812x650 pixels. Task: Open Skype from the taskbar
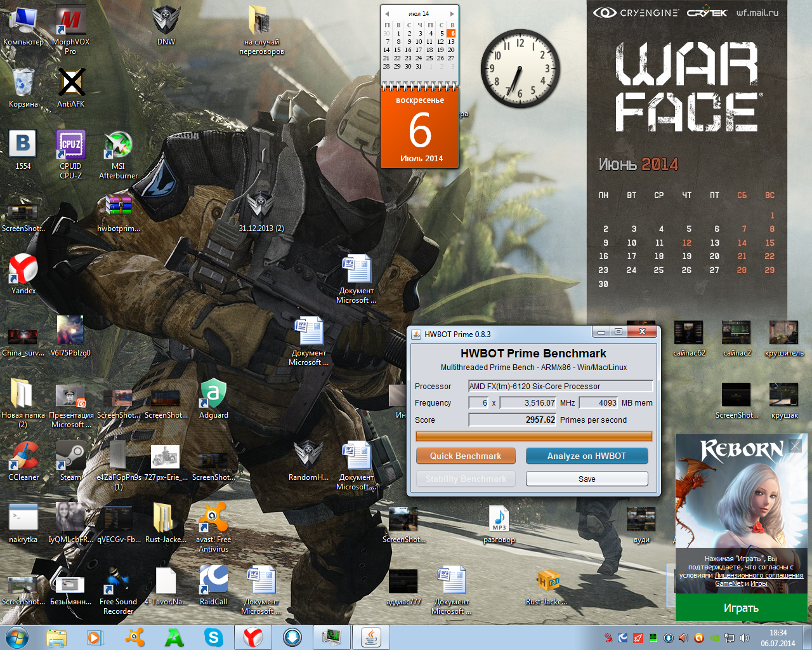coord(214,637)
